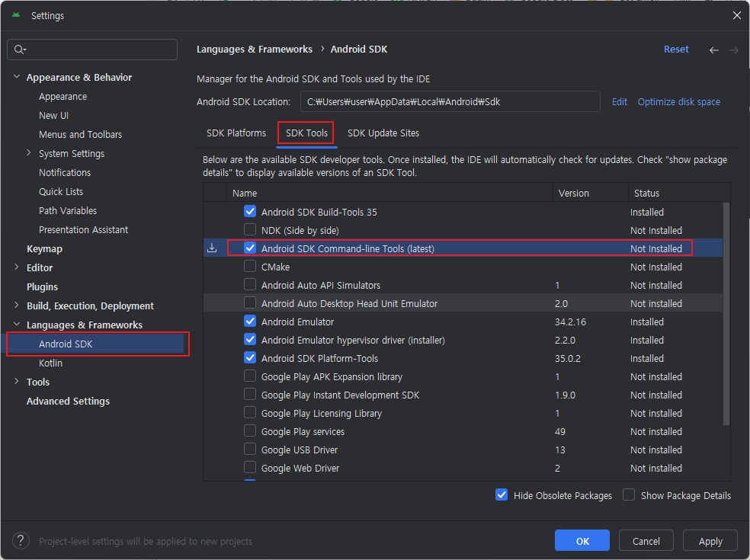
Task: Click the Platform-Tools version 35.0.2 cell
Action: [567, 358]
